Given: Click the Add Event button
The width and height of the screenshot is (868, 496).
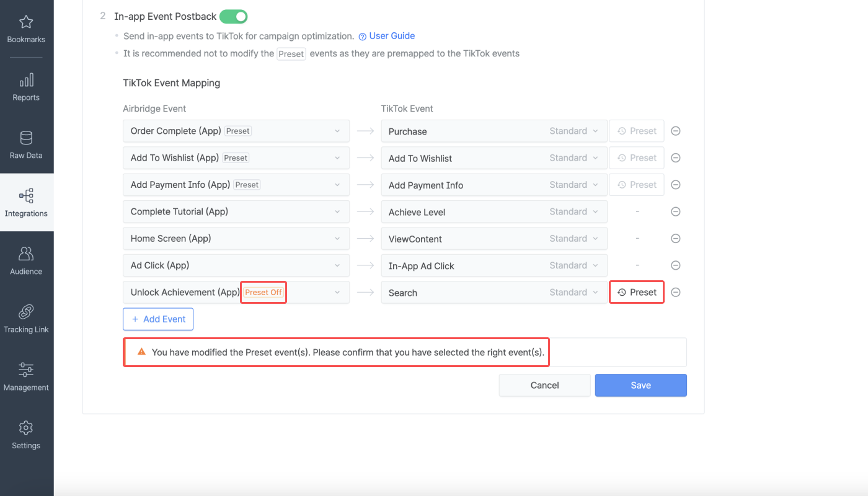Looking at the screenshot, I should pyautogui.click(x=158, y=319).
